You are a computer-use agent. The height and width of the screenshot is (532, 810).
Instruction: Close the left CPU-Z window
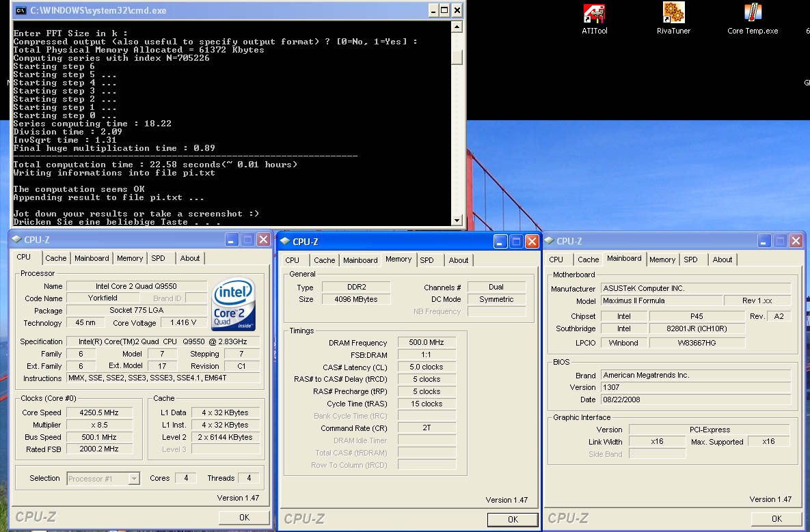point(263,240)
